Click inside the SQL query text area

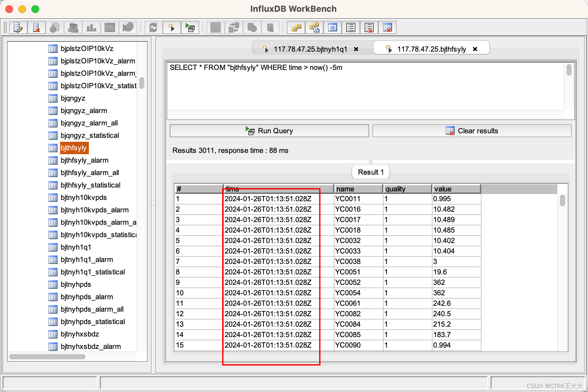[365, 87]
